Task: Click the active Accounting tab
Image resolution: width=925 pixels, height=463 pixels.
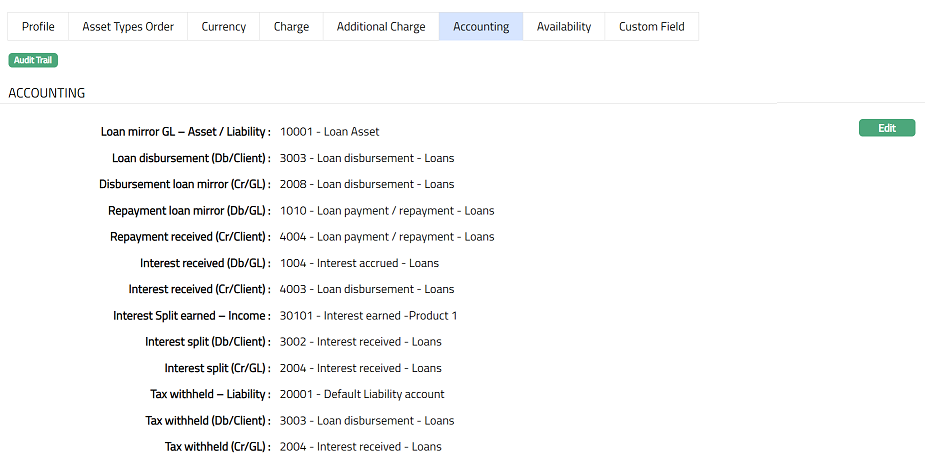Action: [481, 27]
